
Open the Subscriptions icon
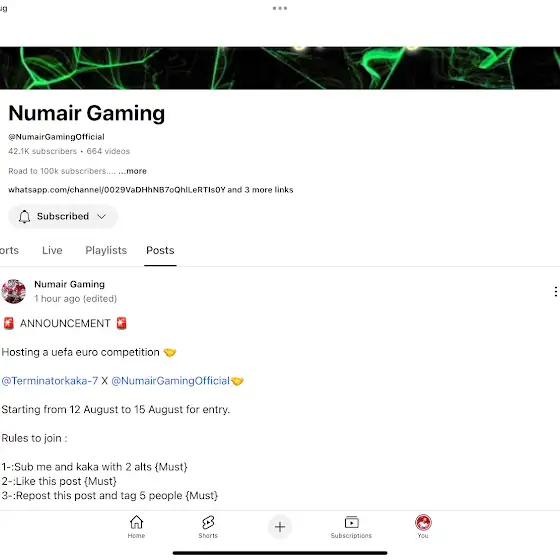click(351, 522)
